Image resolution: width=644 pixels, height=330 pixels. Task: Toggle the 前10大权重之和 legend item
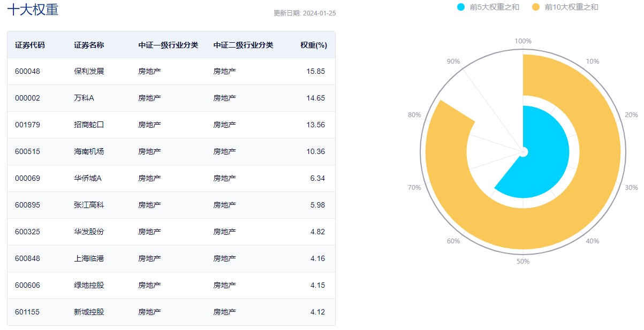571,7
